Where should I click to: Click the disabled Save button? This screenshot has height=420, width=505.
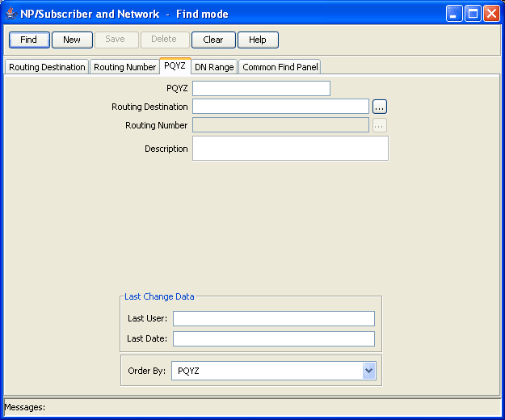[116, 40]
